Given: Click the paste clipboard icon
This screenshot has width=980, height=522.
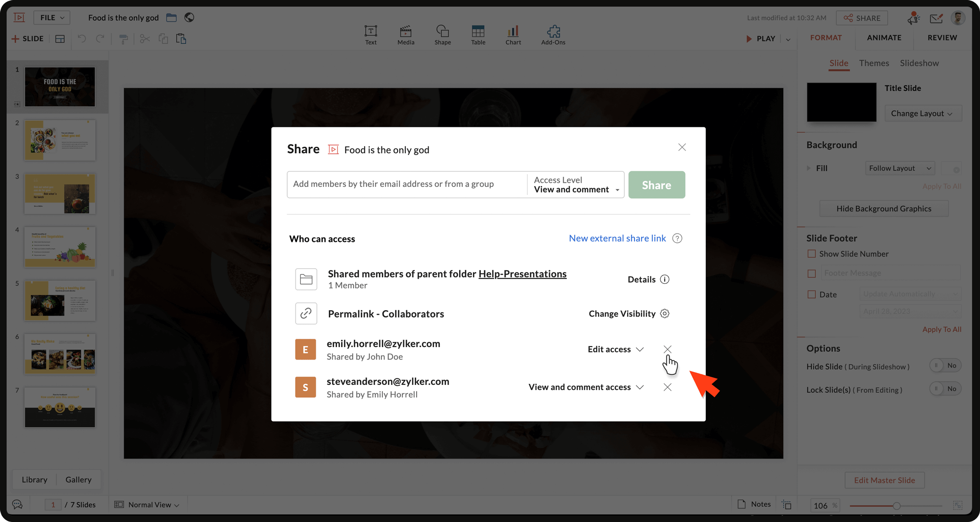Looking at the screenshot, I should click(181, 39).
